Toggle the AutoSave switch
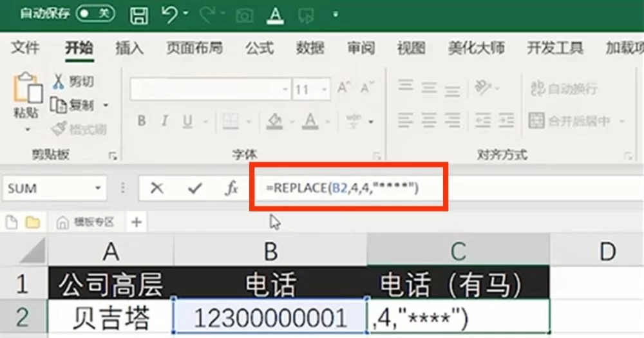 click(x=95, y=14)
